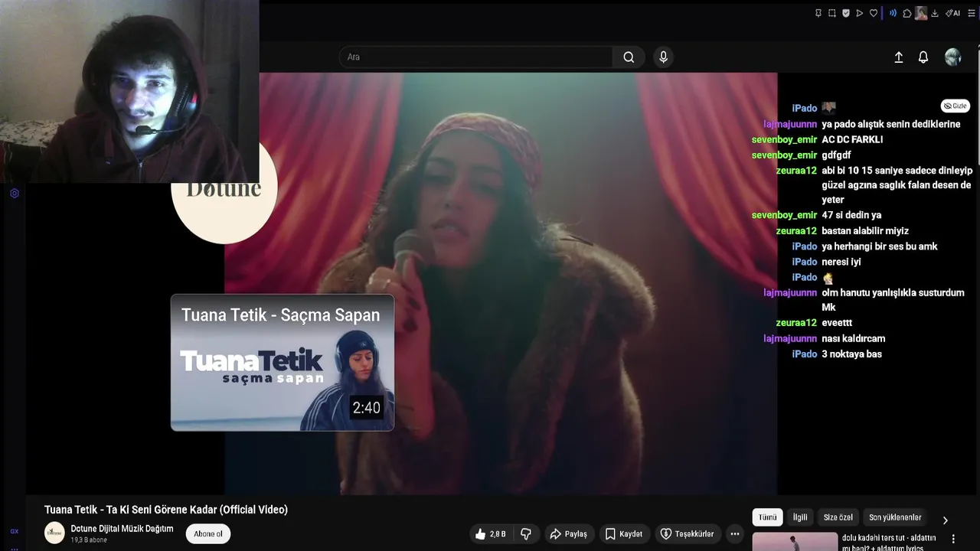This screenshot has height=551, width=980.
Task: Click the webcam overlay of the streamer
Action: (129, 91)
